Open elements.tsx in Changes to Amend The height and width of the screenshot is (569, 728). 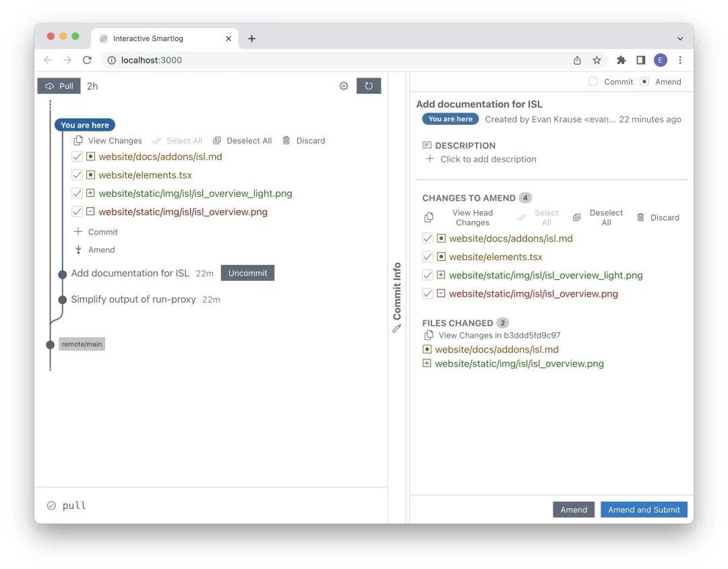point(496,257)
